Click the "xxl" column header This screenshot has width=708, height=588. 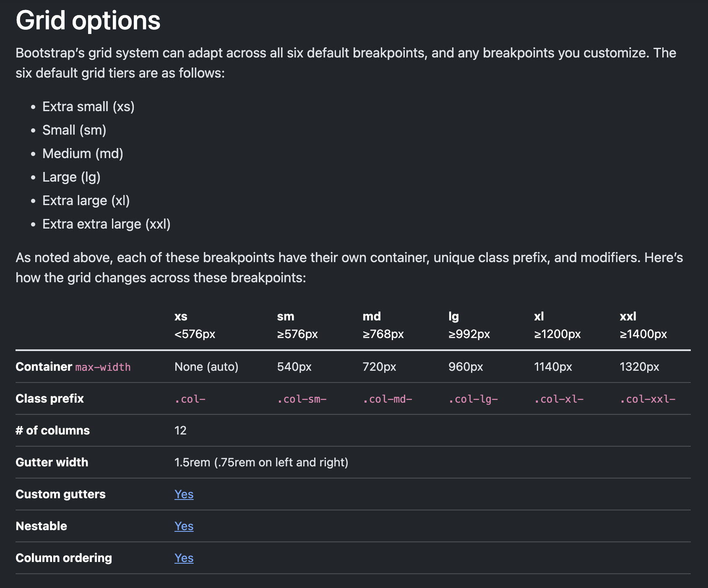click(628, 316)
